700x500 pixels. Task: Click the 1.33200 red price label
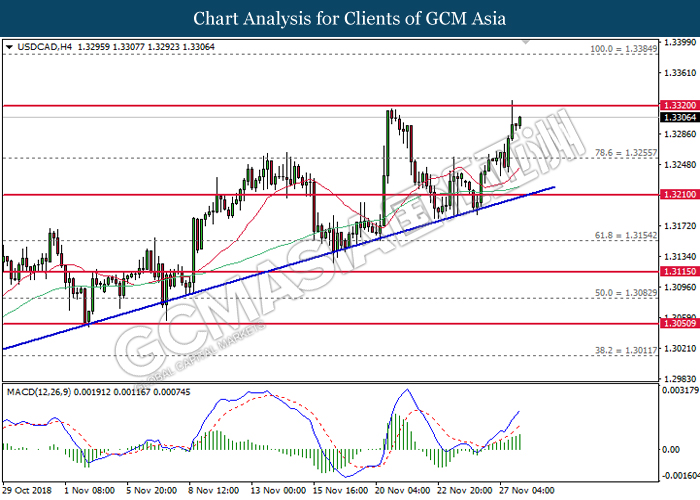(x=679, y=105)
